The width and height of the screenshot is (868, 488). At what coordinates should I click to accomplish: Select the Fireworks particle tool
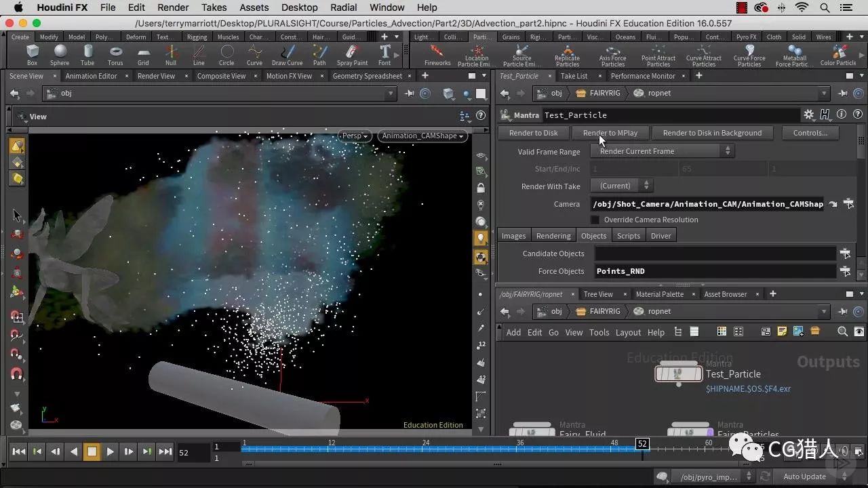coord(437,56)
